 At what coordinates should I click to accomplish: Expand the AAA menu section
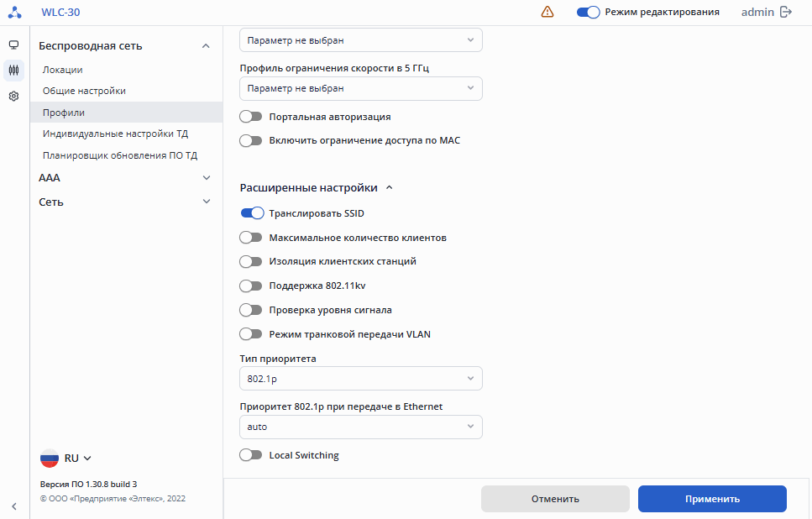[207, 178]
